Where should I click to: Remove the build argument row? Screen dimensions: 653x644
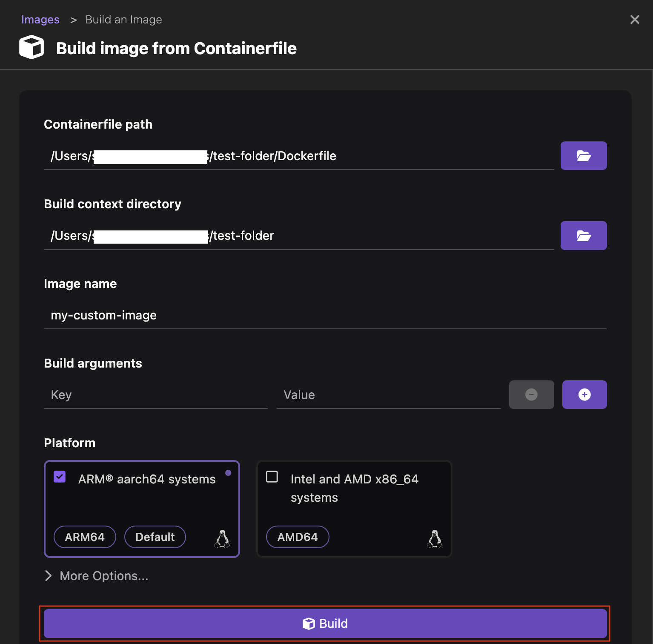coord(531,394)
